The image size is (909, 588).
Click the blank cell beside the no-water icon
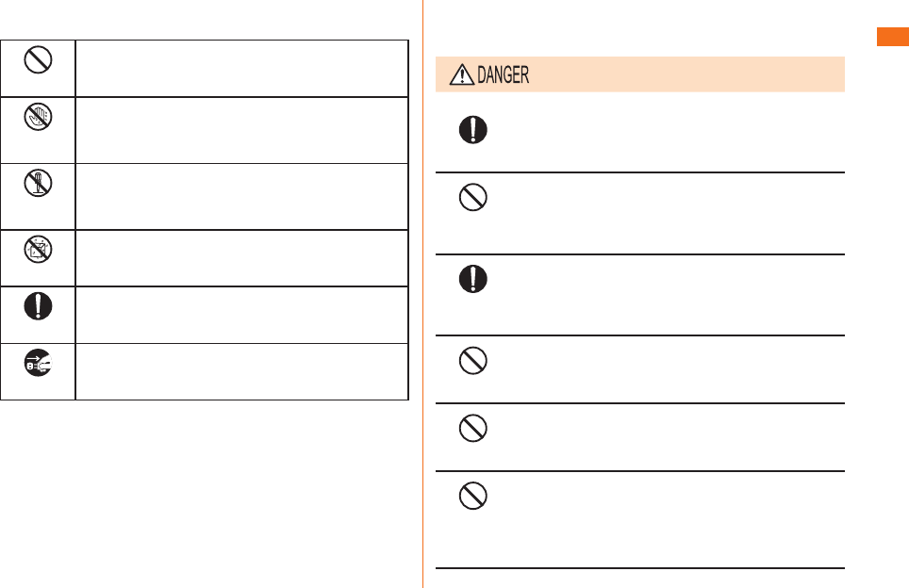coord(241,258)
